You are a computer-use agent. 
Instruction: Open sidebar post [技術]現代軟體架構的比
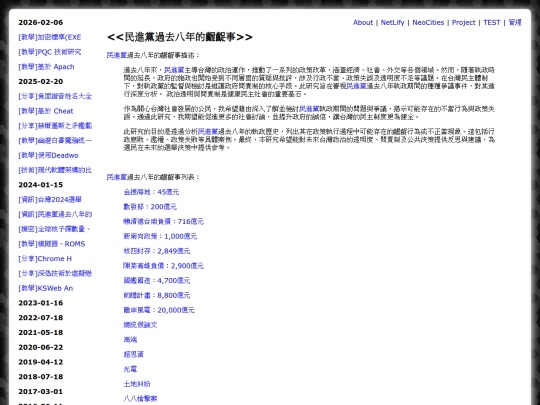click(55, 170)
